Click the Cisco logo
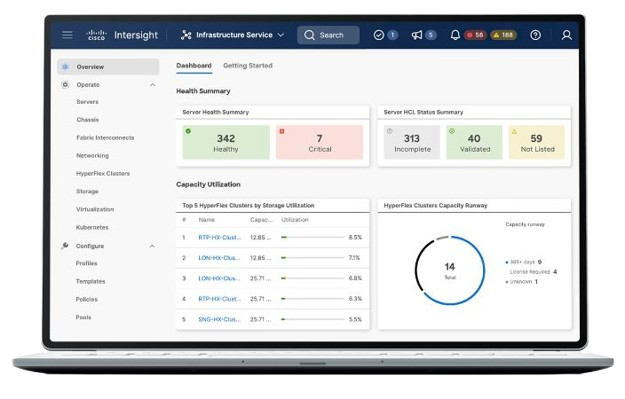This screenshot has width=625, height=399. (x=96, y=35)
